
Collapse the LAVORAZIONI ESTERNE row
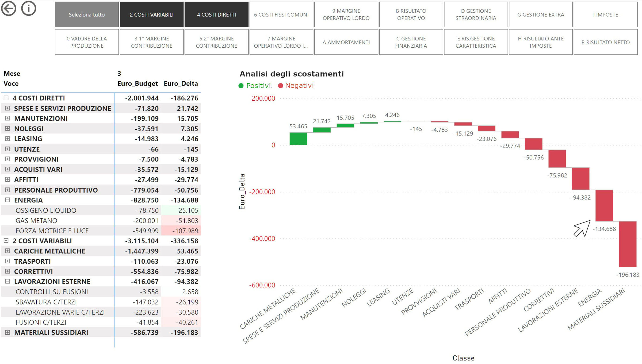[7, 281]
